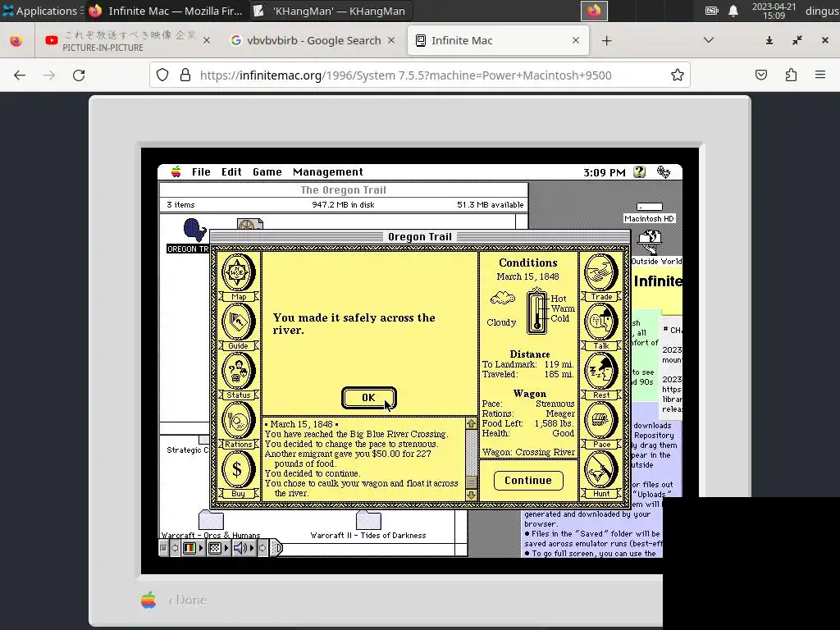Click the weather thermometer graphic
Screen dimensions: 840x630
[x=536, y=311]
